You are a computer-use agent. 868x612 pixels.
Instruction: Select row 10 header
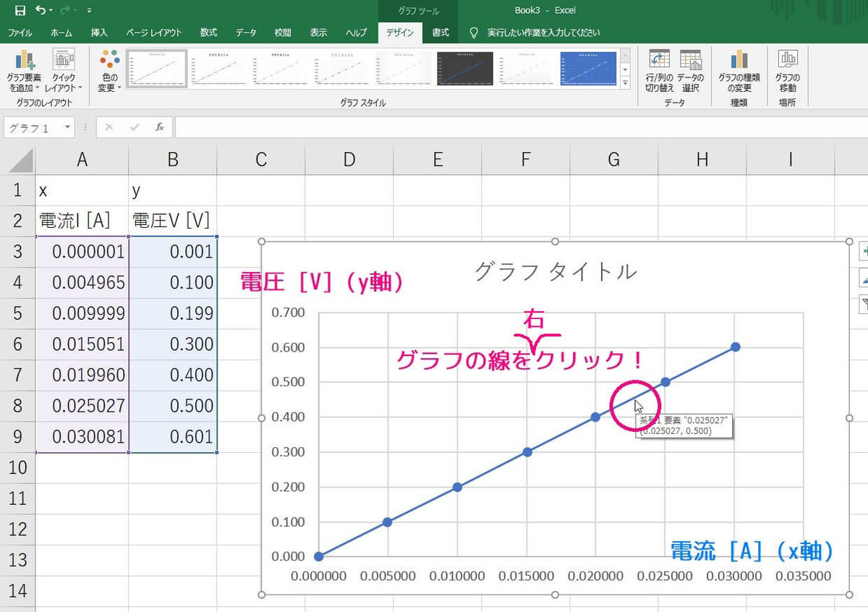pyautogui.click(x=18, y=467)
